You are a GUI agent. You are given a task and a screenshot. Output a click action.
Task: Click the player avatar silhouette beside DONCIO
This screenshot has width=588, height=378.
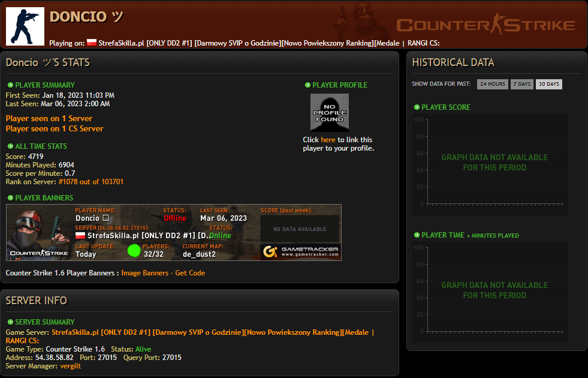tap(25, 26)
